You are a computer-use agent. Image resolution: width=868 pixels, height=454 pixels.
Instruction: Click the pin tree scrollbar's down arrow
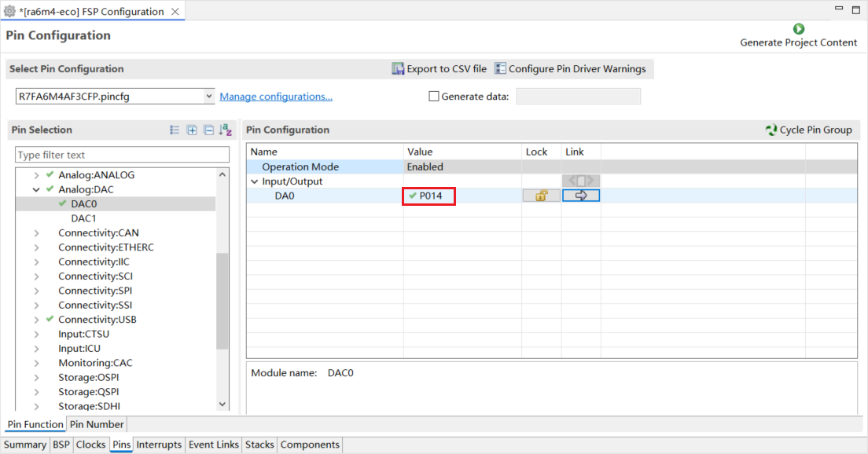pyautogui.click(x=222, y=405)
